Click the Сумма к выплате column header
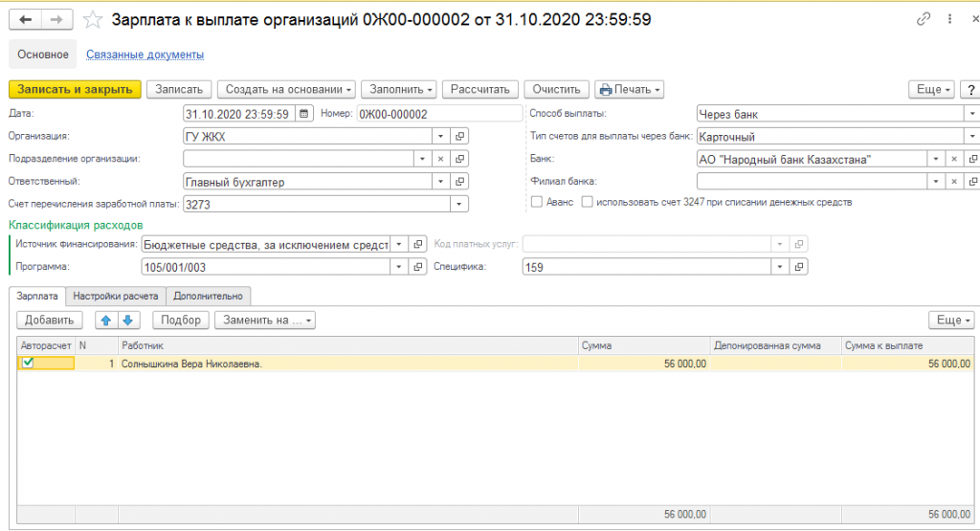Screen dimensions: 980x531 click(x=907, y=345)
